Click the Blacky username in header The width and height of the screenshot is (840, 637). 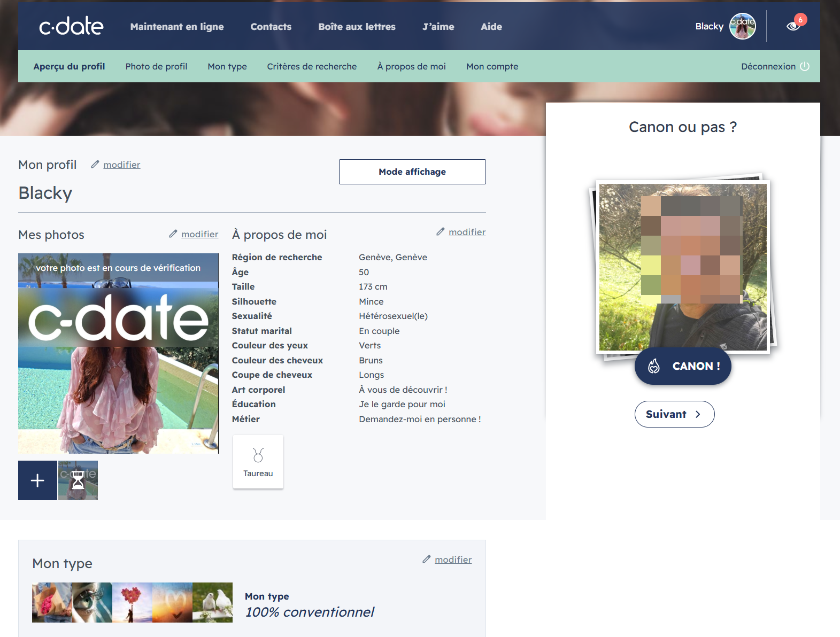click(x=709, y=26)
